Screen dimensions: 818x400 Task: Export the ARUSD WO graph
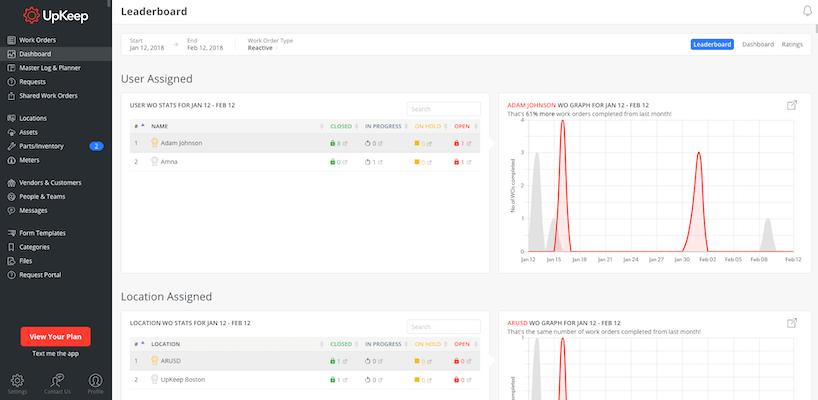point(792,323)
